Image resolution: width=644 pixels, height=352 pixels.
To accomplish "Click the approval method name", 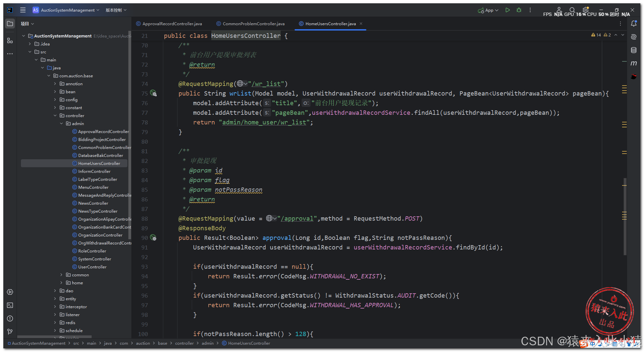I will [277, 238].
